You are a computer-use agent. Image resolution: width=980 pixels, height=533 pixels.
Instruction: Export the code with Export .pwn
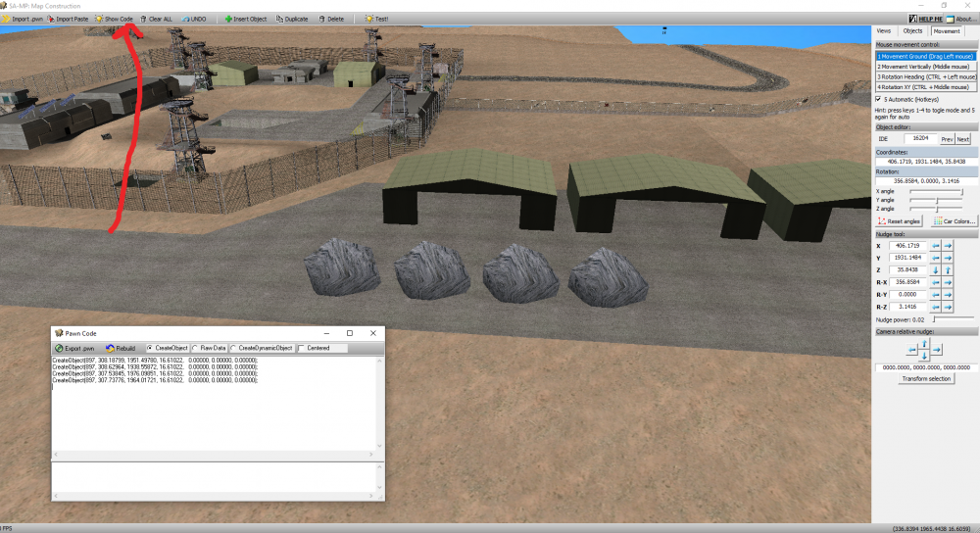pos(75,348)
